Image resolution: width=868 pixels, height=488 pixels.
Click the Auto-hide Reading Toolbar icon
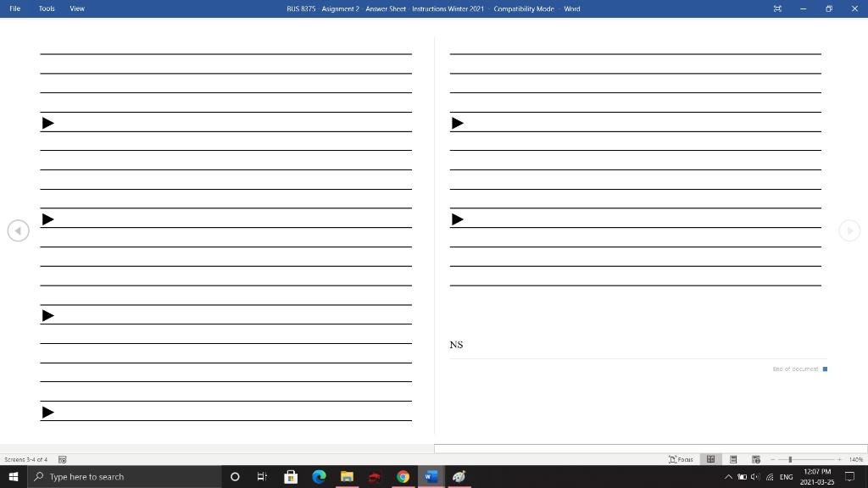tap(777, 8)
